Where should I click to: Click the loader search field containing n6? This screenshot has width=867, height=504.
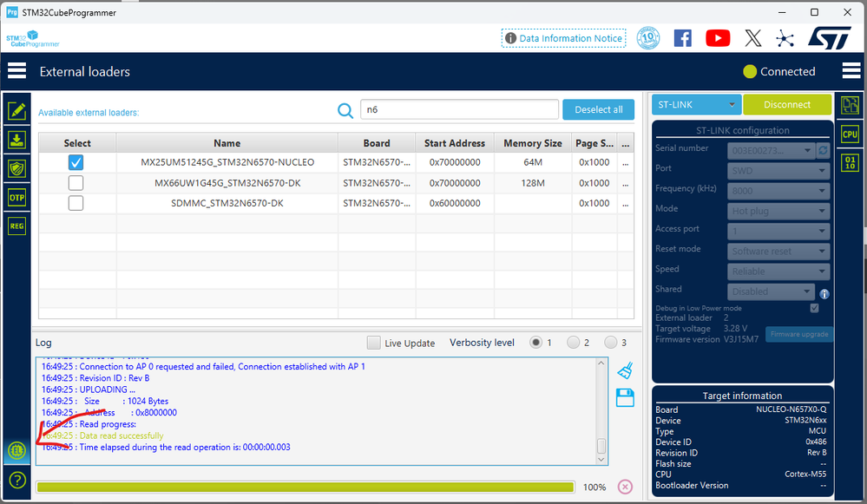tap(459, 109)
